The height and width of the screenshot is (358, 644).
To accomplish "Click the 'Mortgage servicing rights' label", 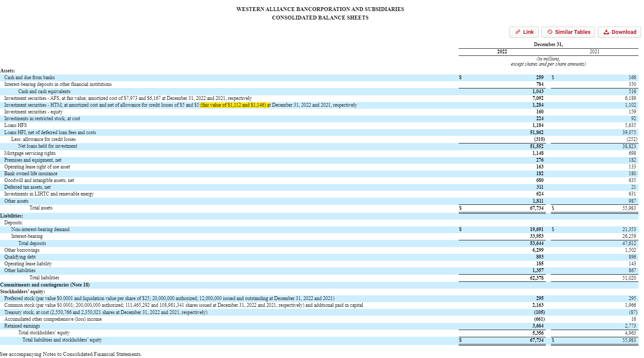I will click(x=30, y=153).
